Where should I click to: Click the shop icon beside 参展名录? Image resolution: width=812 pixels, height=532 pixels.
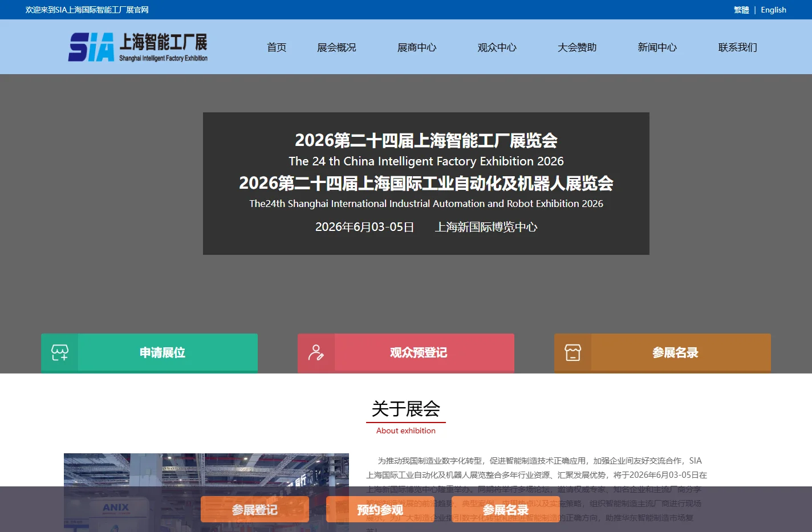click(573, 352)
